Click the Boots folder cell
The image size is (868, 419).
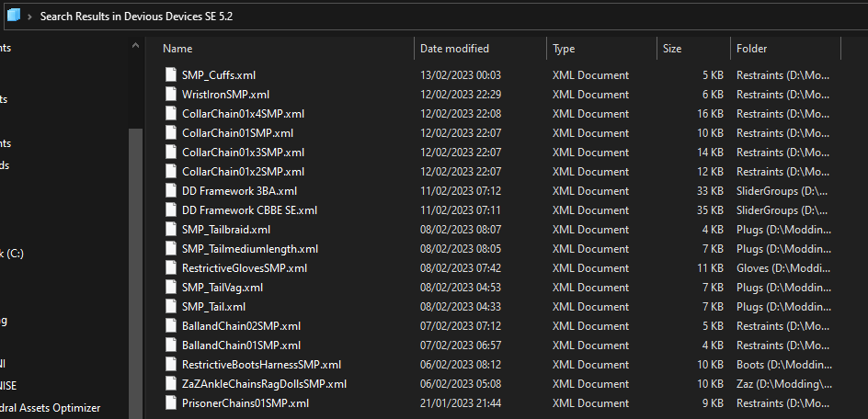[783, 365]
